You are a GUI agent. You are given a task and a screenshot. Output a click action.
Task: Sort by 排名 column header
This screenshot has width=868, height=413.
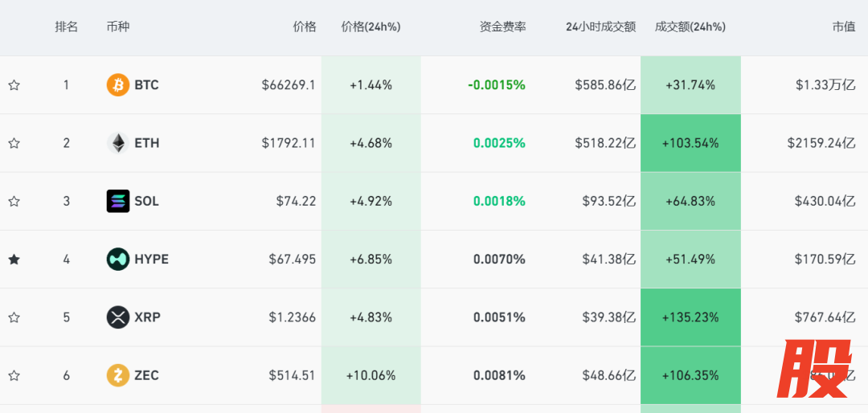tap(67, 27)
